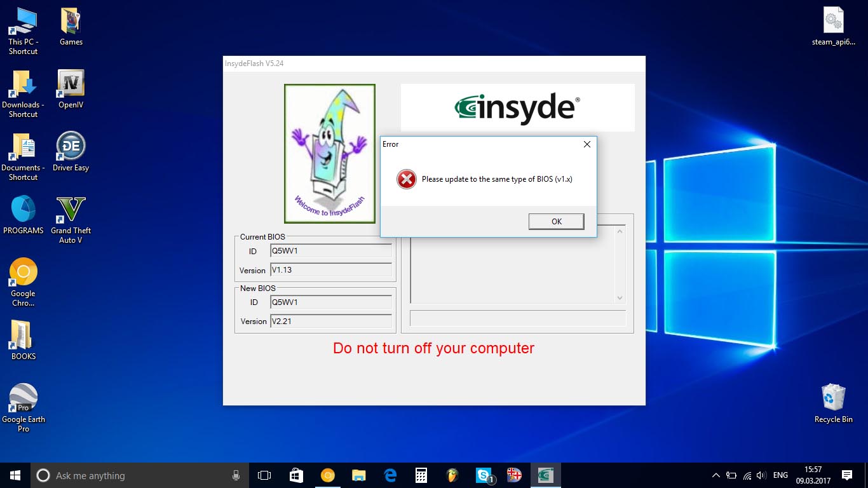The height and width of the screenshot is (488, 868).
Task: Open Skype from the taskbar
Action: point(484,475)
